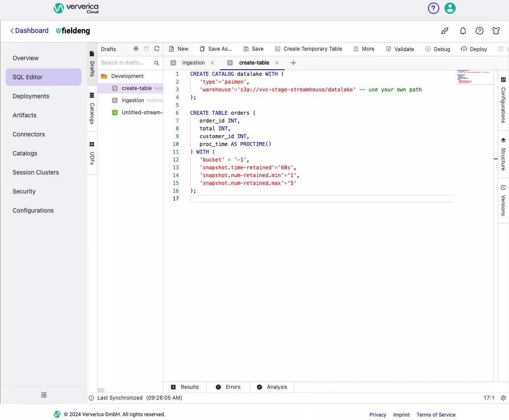
Task: Open Configurations in the sidebar
Action: (x=43, y=210)
